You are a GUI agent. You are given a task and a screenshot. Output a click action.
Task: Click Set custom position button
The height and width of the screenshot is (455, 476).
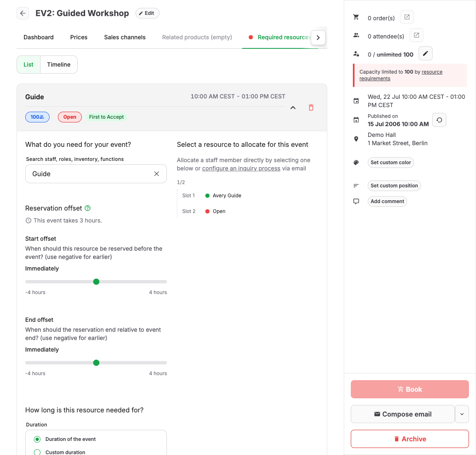[394, 186]
